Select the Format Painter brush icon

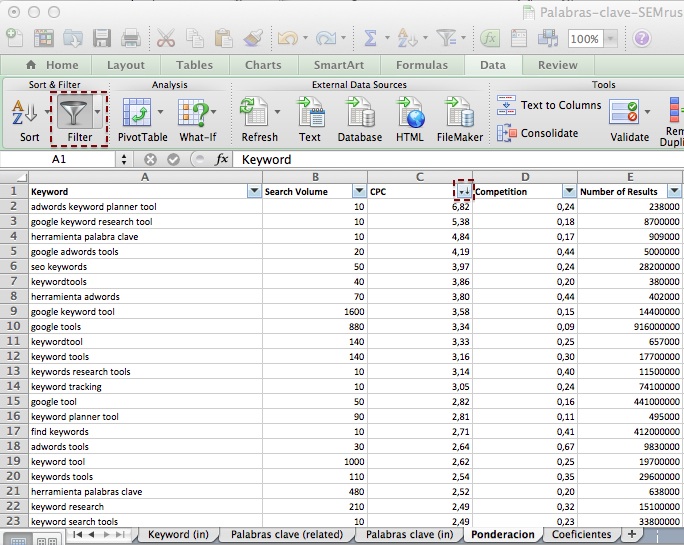click(x=253, y=38)
